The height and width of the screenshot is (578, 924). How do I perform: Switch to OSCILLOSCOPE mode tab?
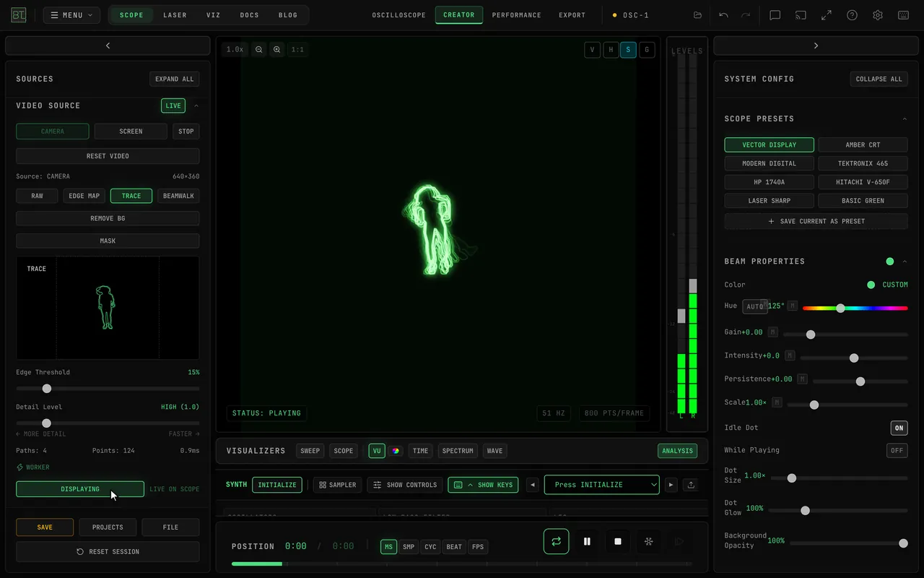399,15
